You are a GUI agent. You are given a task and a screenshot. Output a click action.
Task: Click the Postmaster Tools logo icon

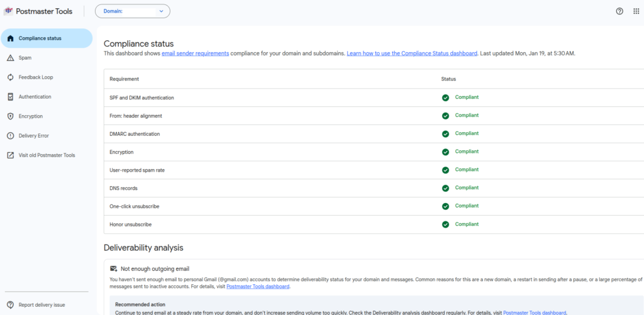[8, 11]
